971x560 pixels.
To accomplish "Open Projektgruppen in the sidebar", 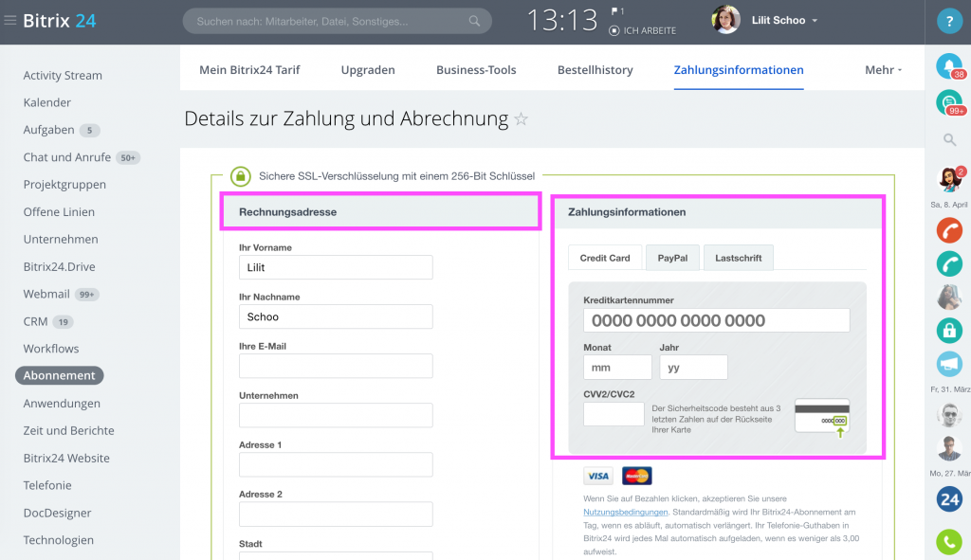I will (x=64, y=185).
